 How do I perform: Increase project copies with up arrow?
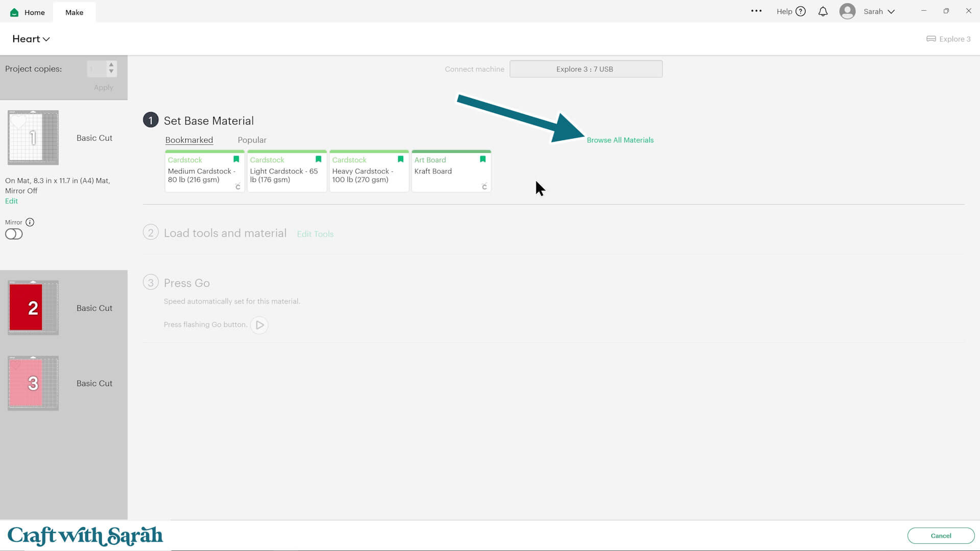111,65
